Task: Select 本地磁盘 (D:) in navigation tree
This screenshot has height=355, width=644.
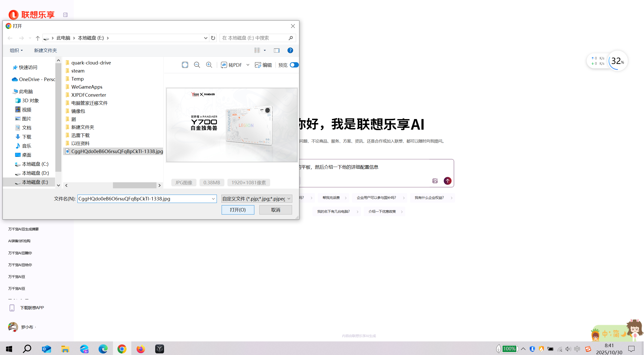Action: coord(35,173)
